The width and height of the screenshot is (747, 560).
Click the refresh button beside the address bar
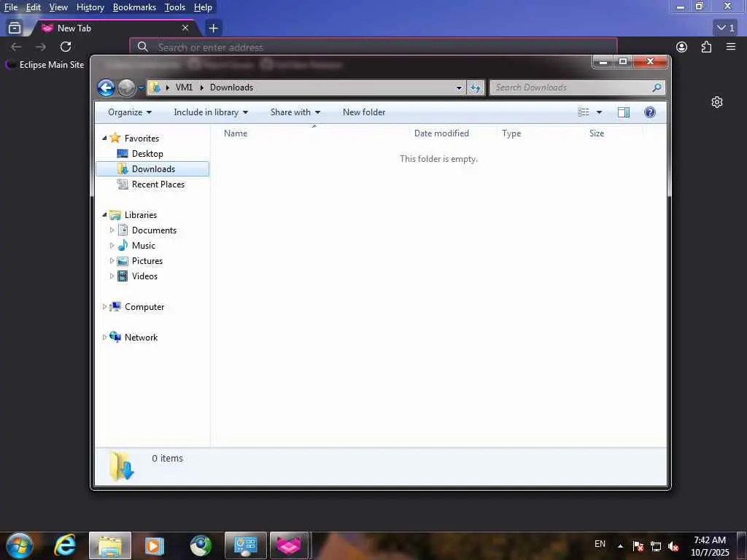(476, 87)
